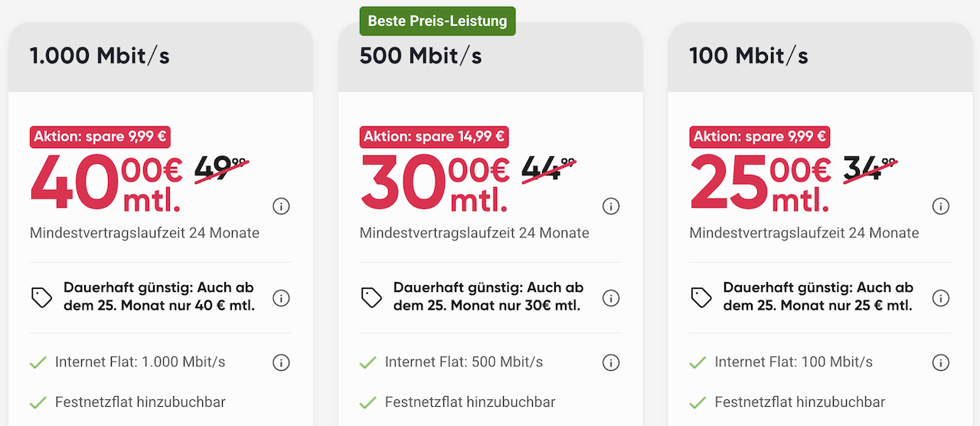Click price tag icon in 1.000 Mbit/s card
Image resolution: width=980 pixels, height=426 pixels.
point(42,298)
